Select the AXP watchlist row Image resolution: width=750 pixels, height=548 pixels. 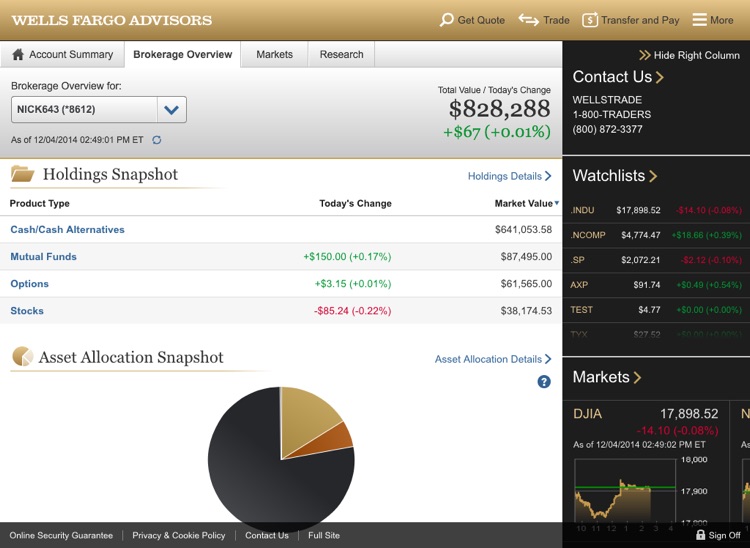point(656,285)
